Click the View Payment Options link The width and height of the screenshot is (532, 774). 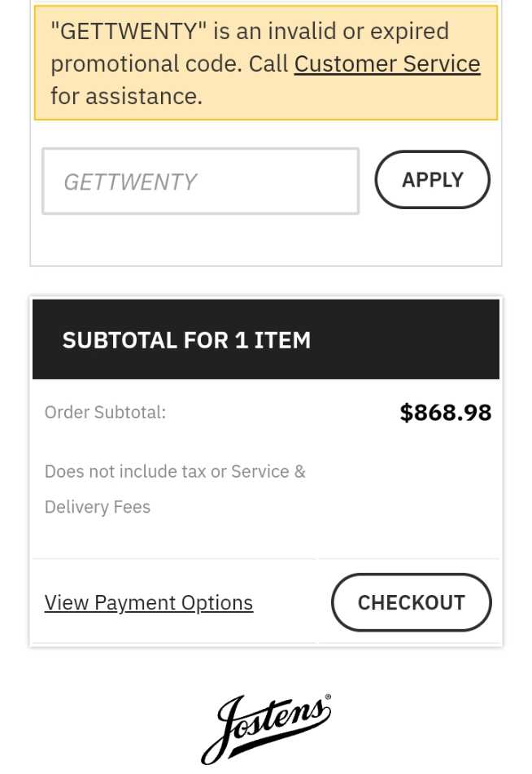click(148, 602)
